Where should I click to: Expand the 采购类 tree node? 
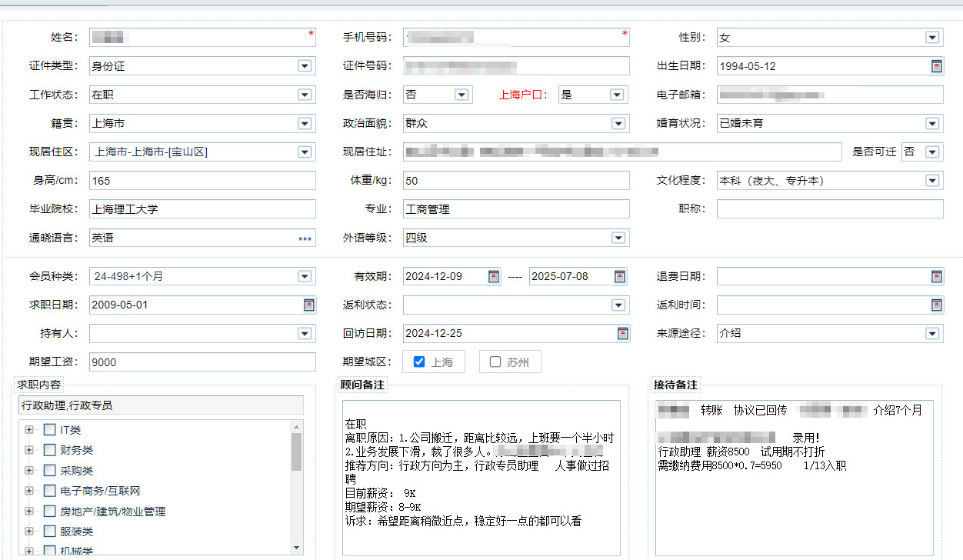pos(29,471)
